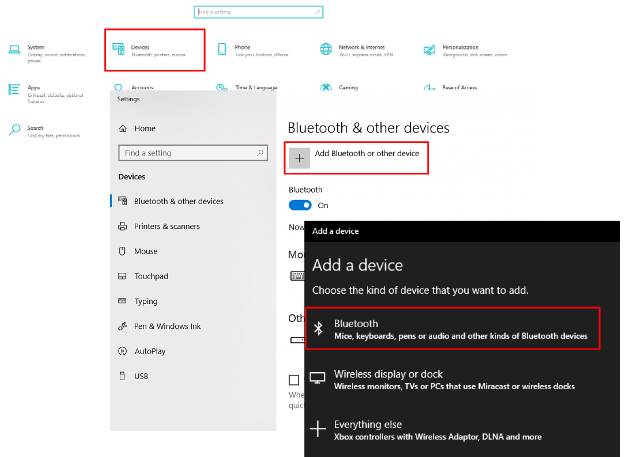Open Phone category on Settings home
Viewport: 629px width, 457px height.
[243, 47]
